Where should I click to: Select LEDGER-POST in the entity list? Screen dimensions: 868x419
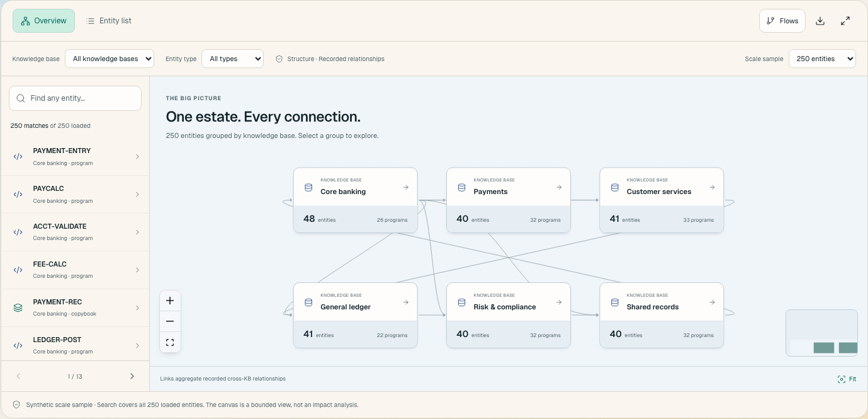coord(75,344)
